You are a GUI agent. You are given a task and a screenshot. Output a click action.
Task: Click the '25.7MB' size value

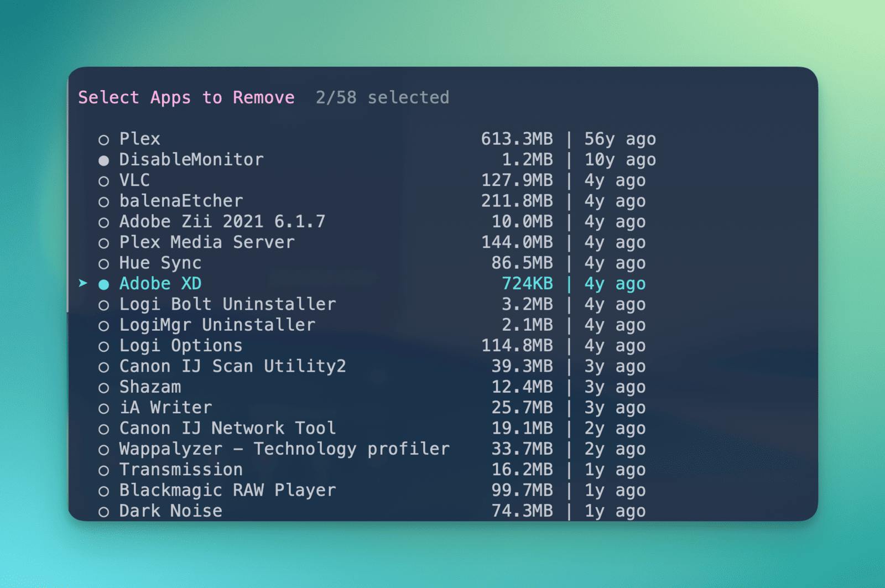(522, 407)
